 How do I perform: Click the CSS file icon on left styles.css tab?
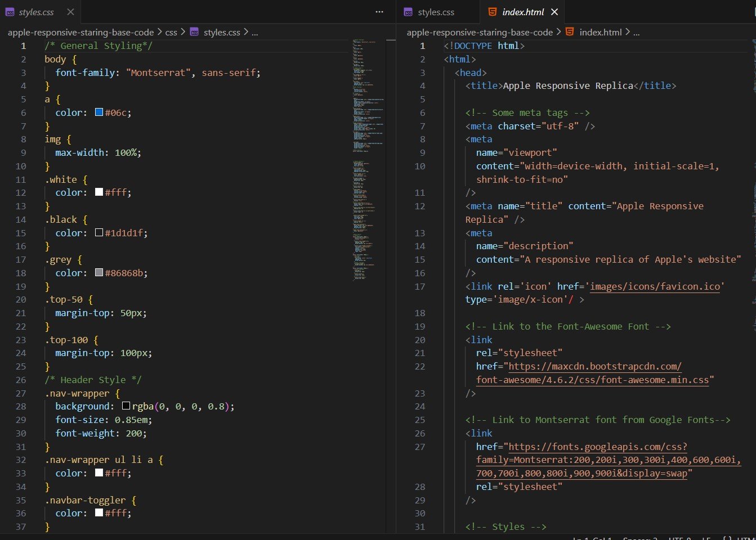click(x=10, y=12)
